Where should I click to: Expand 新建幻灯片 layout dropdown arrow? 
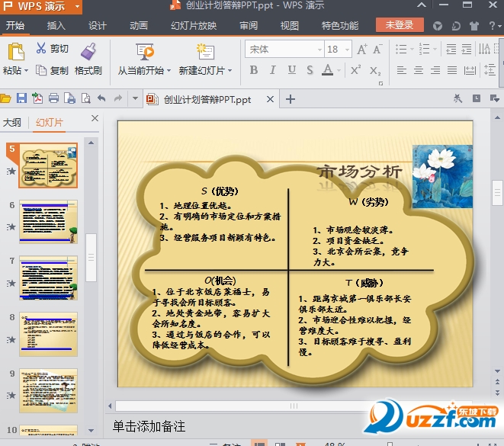tap(230, 70)
